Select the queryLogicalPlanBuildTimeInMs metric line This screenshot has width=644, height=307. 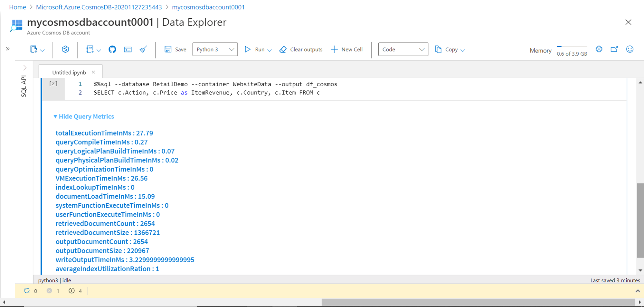pyautogui.click(x=115, y=151)
